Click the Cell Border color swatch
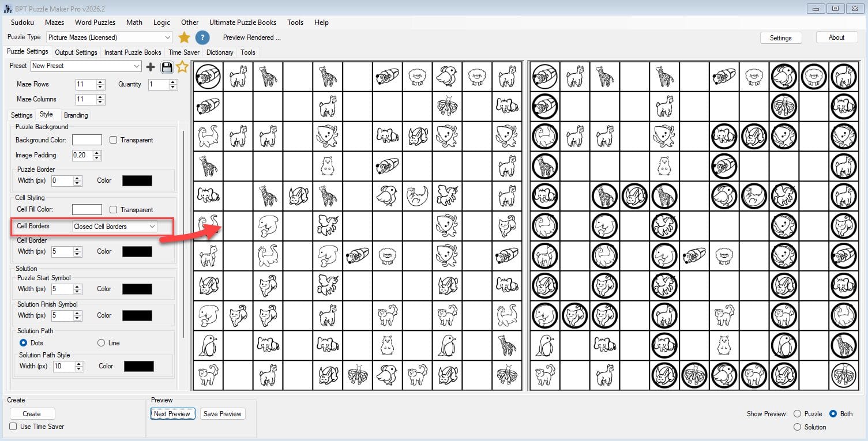 click(x=137, y=252)
